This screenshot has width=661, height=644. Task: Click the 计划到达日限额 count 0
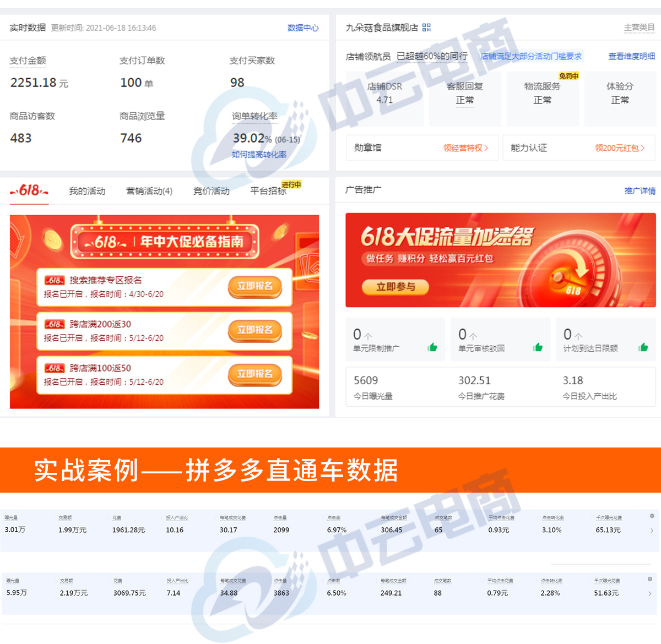point(567,334)
